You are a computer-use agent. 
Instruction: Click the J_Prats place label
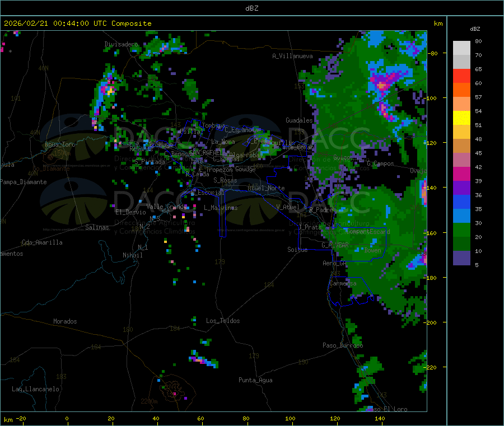tap(310, 227)
